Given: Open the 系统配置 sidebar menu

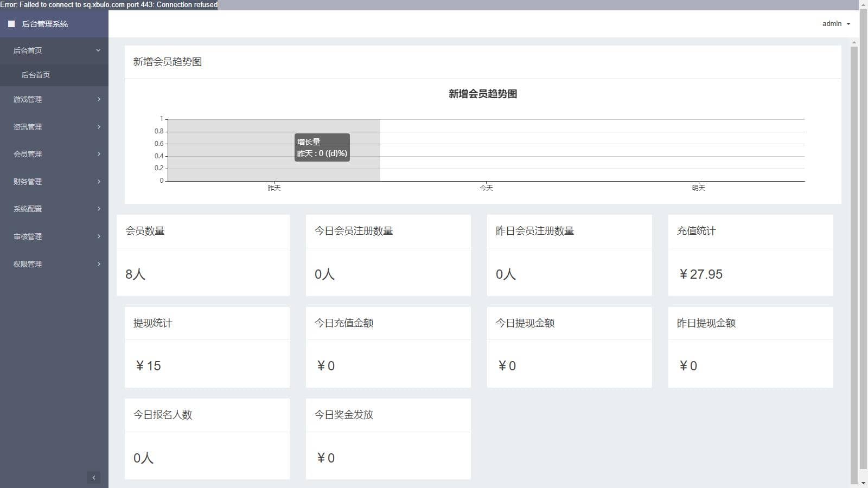Looking at the screenshot, I should click(x=54, y=209).
